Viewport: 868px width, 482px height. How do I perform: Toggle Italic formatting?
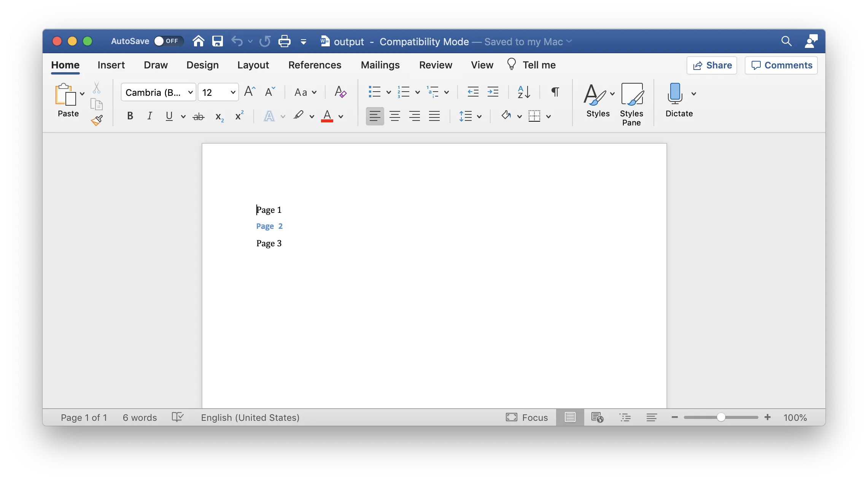(149, 116)
